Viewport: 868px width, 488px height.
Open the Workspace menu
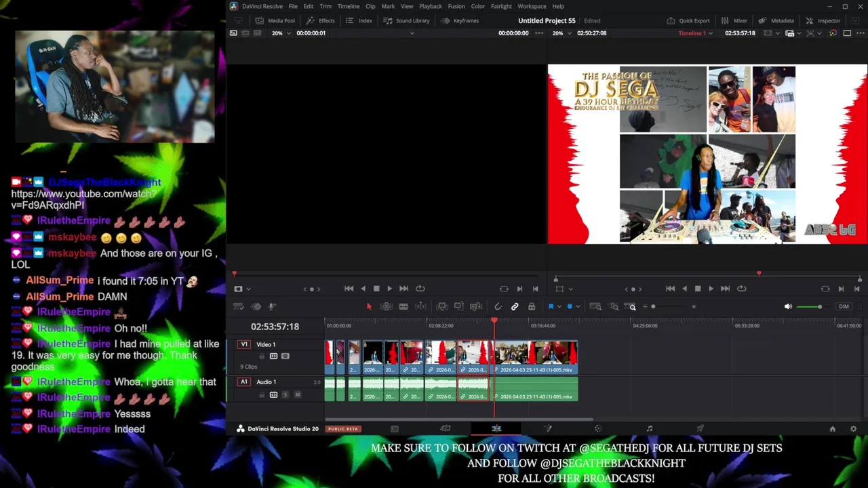pos(532,6)
